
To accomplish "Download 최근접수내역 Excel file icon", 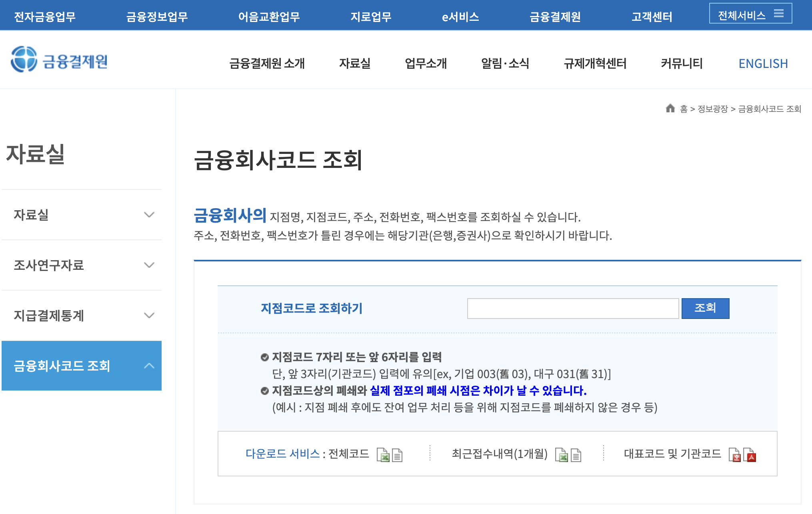I will coord(561,455).
